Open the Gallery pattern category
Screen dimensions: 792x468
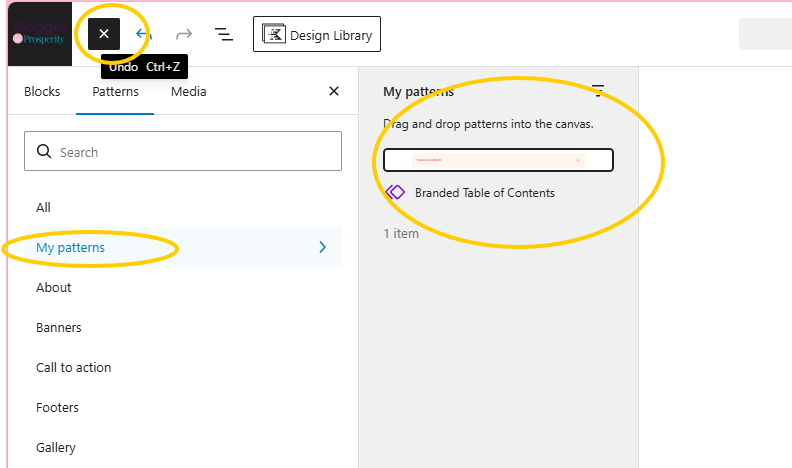183,447
